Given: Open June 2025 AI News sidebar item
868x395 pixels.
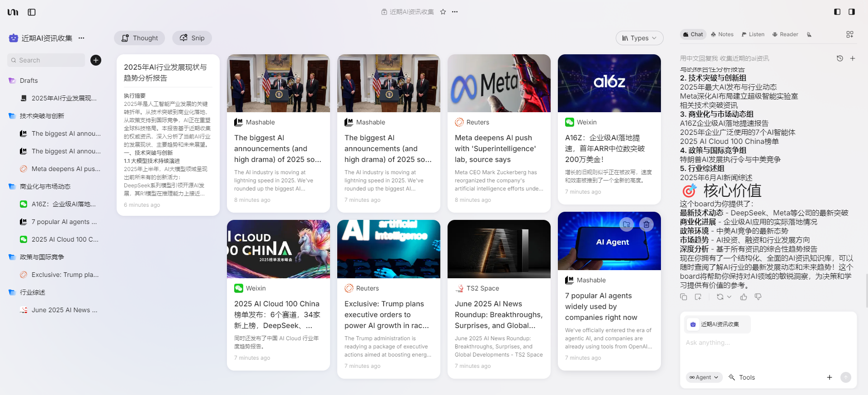Looking at the screenshot, I should [59, 310].
